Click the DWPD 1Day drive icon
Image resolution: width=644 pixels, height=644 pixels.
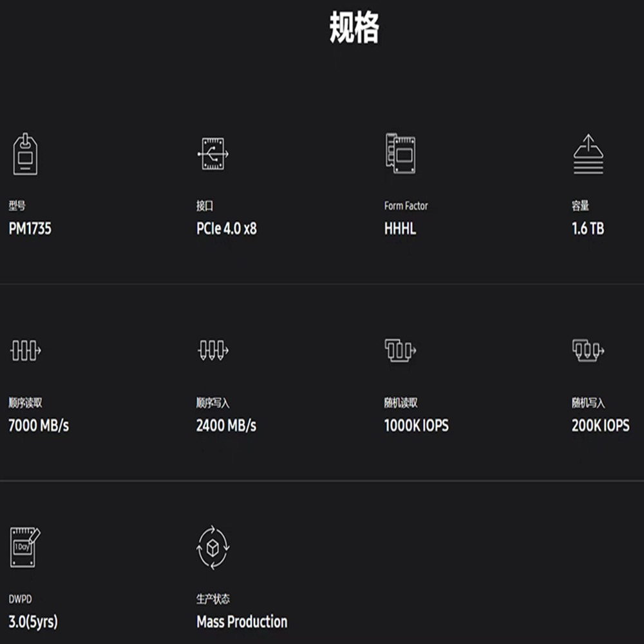(x=25, y=547)
